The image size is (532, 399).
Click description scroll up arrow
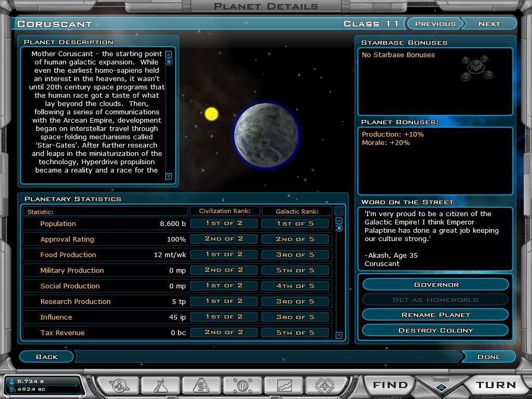169,54
